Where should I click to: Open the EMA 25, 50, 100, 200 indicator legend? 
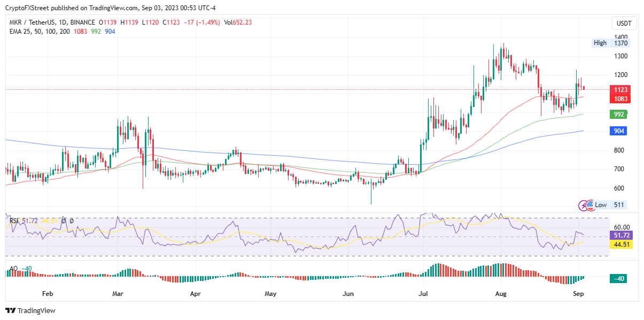39,32
